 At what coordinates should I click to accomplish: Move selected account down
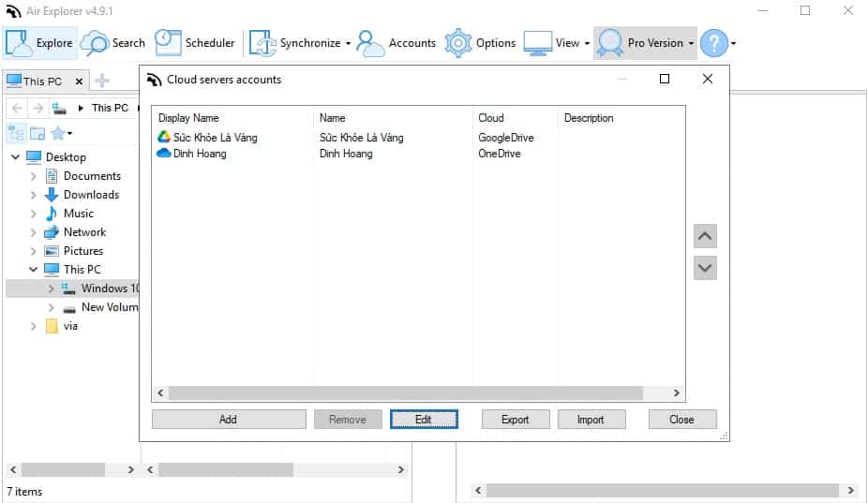[x=705, y=268]
